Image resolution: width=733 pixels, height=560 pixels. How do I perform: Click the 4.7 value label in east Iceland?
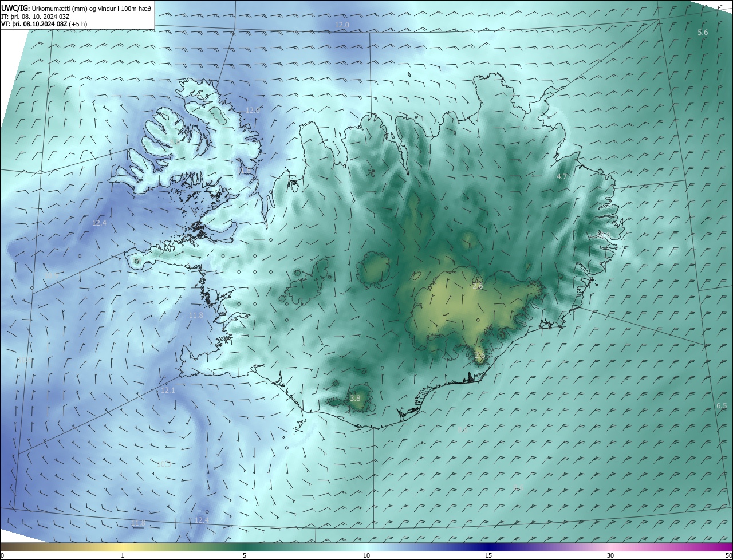pos(562,177)
